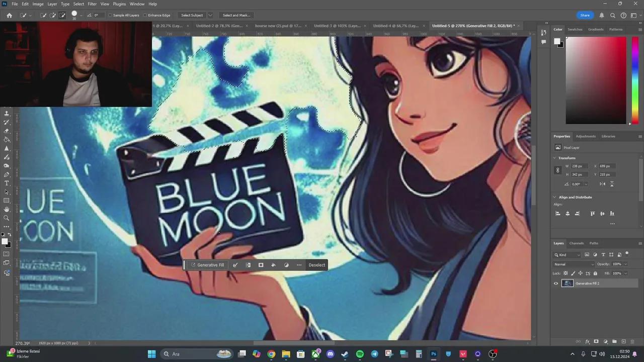Open the notifications bell icon
Viewport: 644px width, 362px height.
pyautogui.click(x=601, y=15)
